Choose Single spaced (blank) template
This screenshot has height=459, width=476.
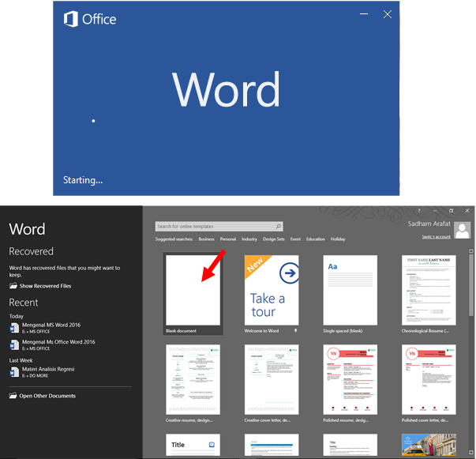click(350, 290)
